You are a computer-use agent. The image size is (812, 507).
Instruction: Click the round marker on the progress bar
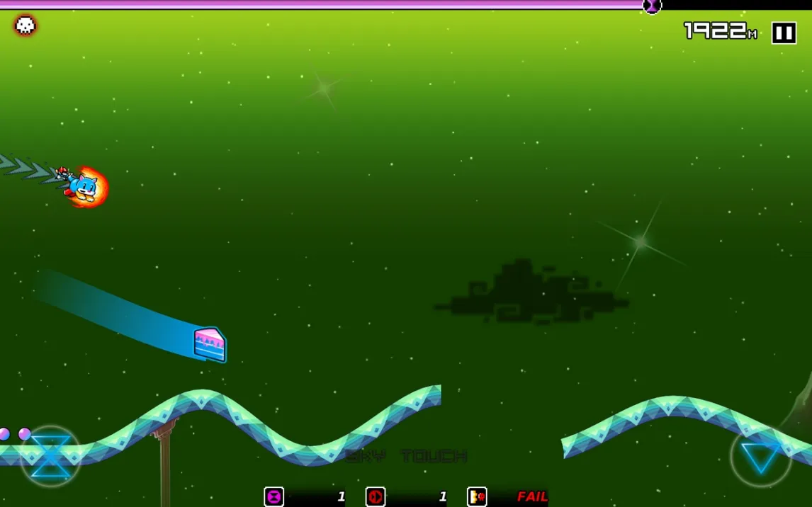(652, 6)
